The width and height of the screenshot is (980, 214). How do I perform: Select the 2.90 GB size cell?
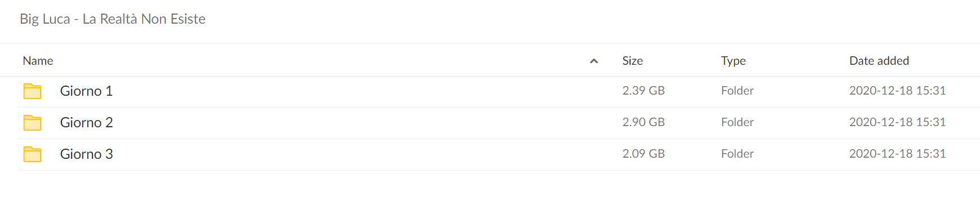click(x=644, y=122)
